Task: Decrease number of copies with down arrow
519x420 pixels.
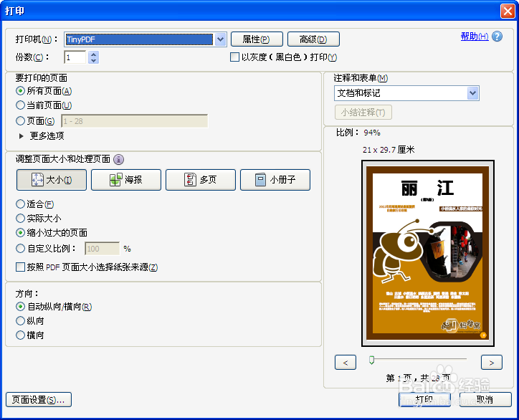Action: tap(94, 61)
